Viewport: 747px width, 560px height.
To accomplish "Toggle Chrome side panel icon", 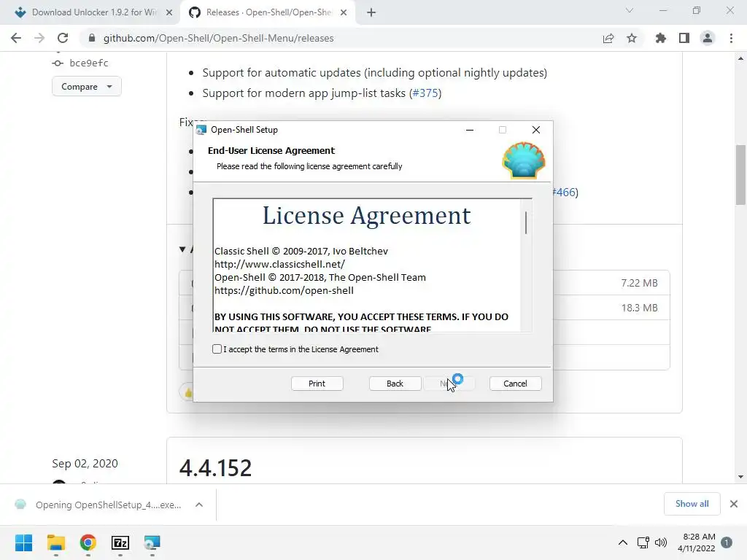I will [x=684, y=38].
